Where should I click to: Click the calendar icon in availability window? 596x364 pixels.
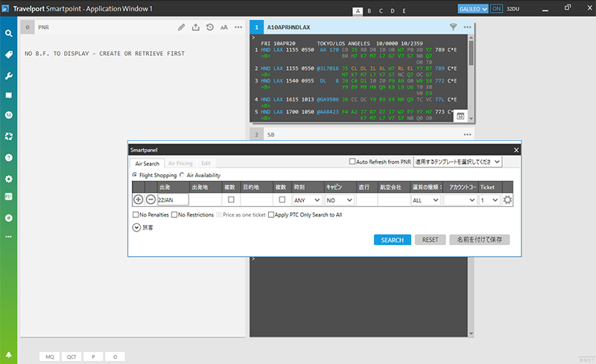click(x=460, y=116)
